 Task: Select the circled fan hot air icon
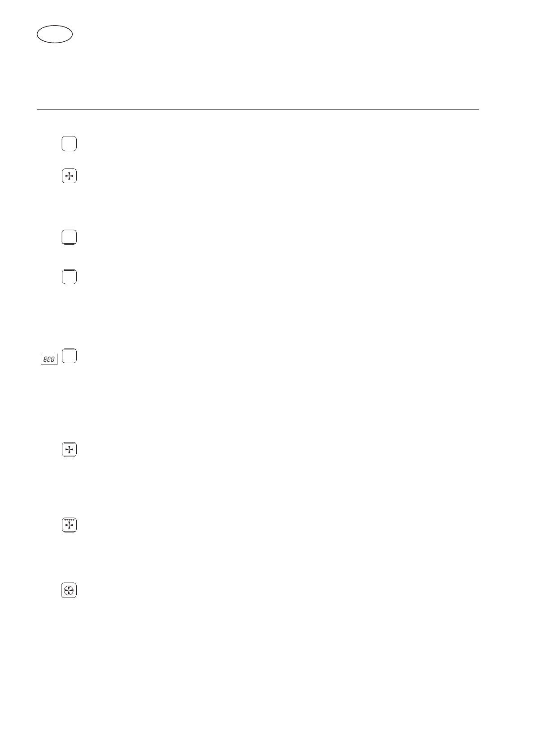click(69, 590)
